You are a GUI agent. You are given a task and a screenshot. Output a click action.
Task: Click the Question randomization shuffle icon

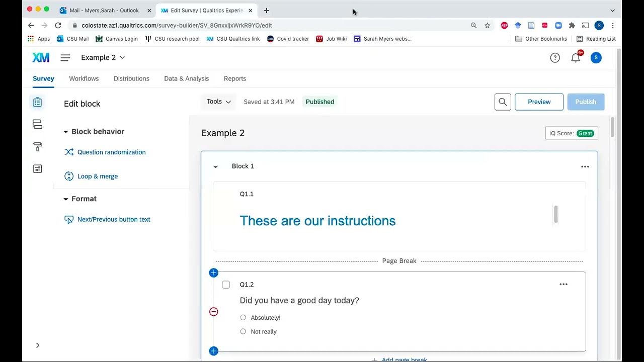tap(69, 152)
